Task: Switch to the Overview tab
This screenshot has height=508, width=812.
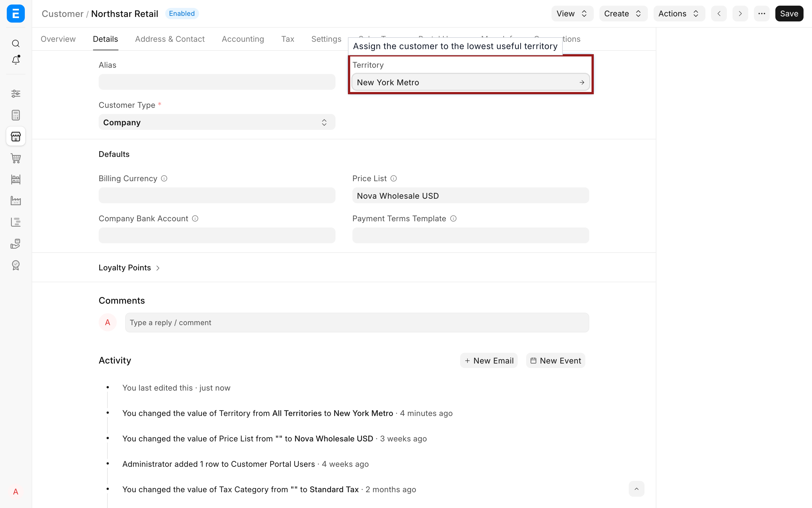Action: point(58,39)
